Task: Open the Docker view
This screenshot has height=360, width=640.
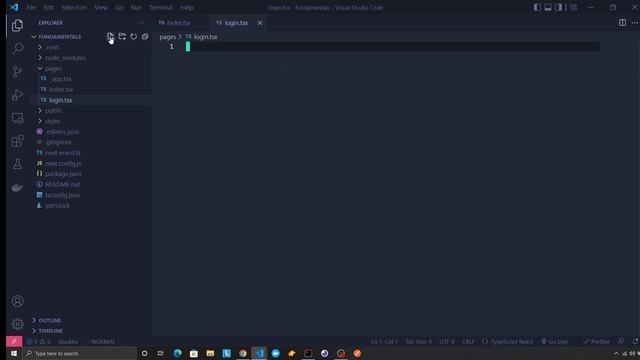Action: (17, 187)
